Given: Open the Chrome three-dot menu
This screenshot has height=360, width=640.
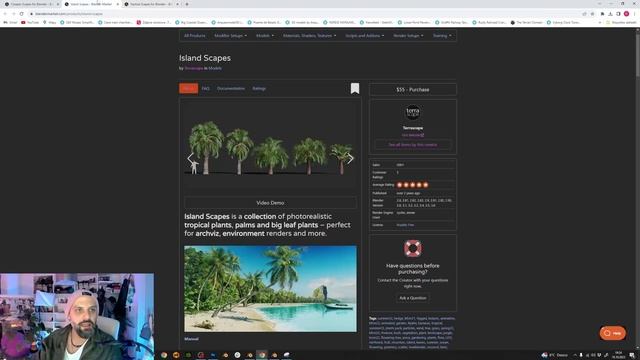Looking at the screenshot, I should click(634, 13).
